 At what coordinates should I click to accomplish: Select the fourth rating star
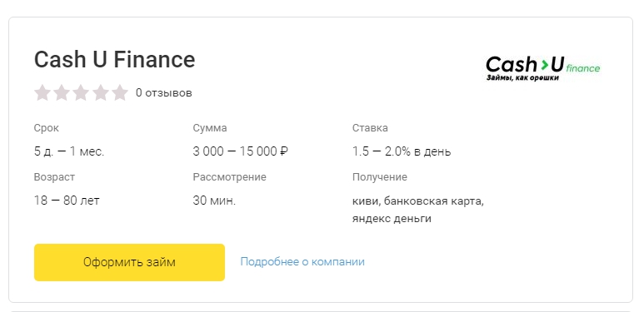(x=101, y=92)
